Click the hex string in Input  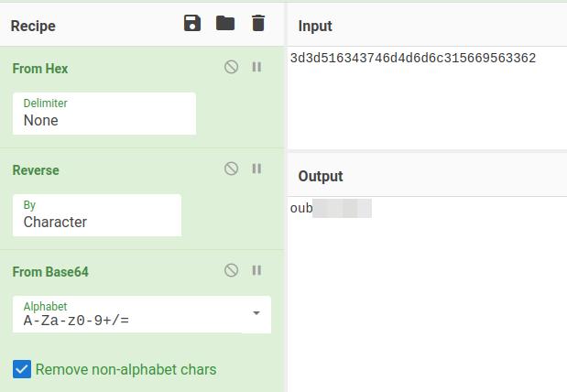point(412,59)
